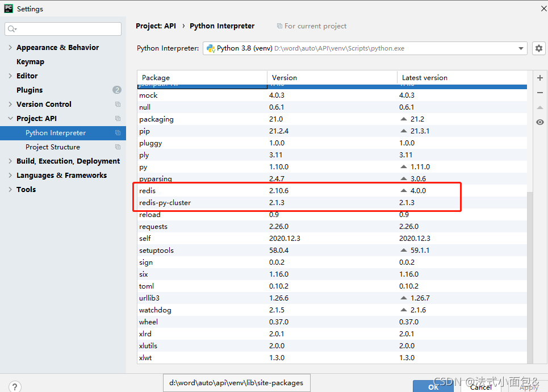The image size is (548, 392).
Task: Click the interpreter path combo box
Action: coord(365,48)
